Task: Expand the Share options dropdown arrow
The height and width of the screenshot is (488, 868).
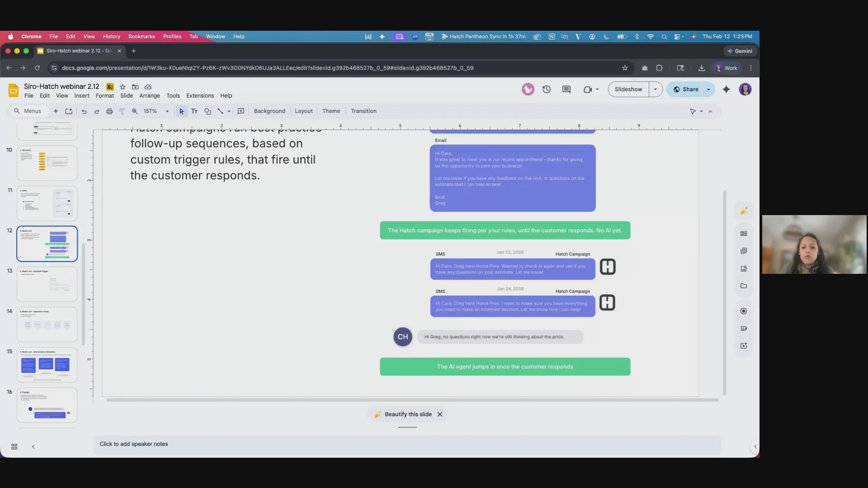Action: click(708, 89)
